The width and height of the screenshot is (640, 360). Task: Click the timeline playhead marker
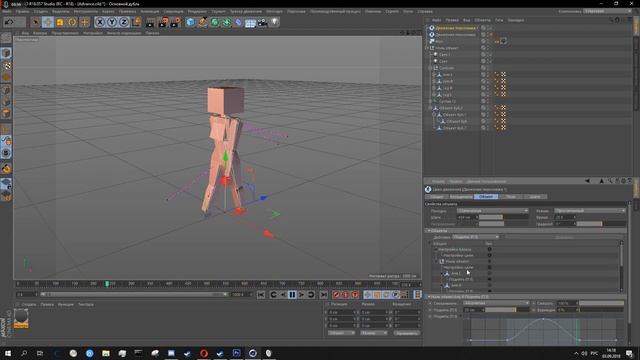click(107, 284)
